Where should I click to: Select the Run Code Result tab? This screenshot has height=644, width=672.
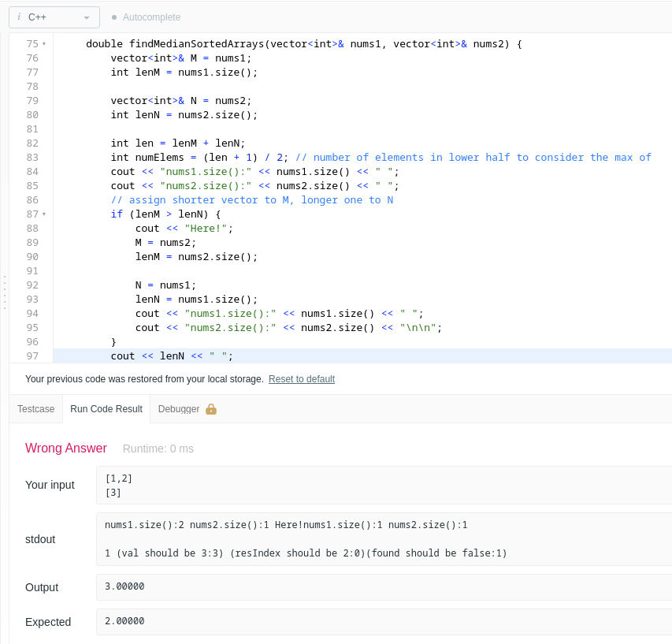coord(106,409)
